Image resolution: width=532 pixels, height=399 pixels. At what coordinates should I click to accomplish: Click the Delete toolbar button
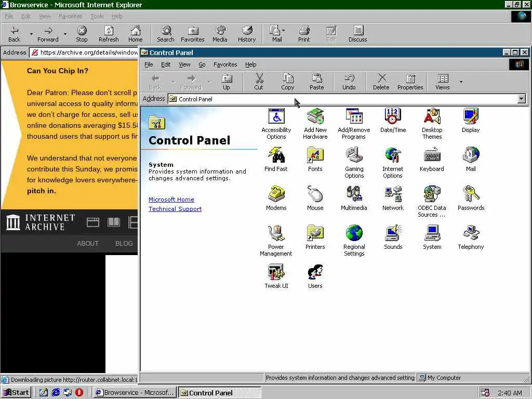381,82
